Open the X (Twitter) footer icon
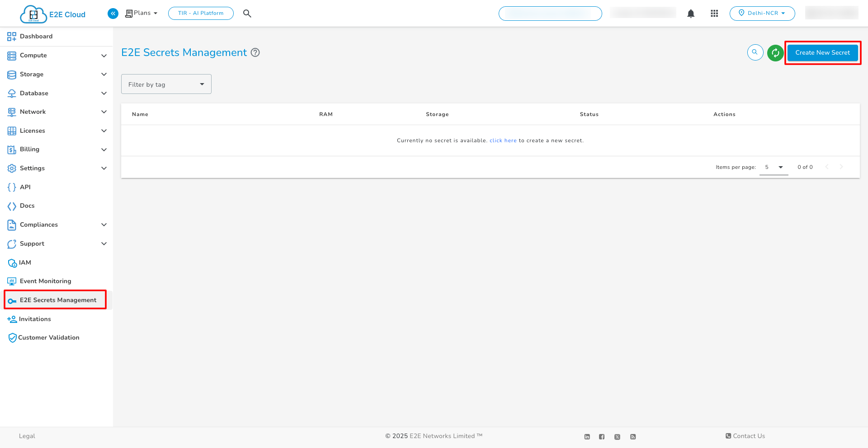The image size is (868, 448). click(x=617, y=437)
